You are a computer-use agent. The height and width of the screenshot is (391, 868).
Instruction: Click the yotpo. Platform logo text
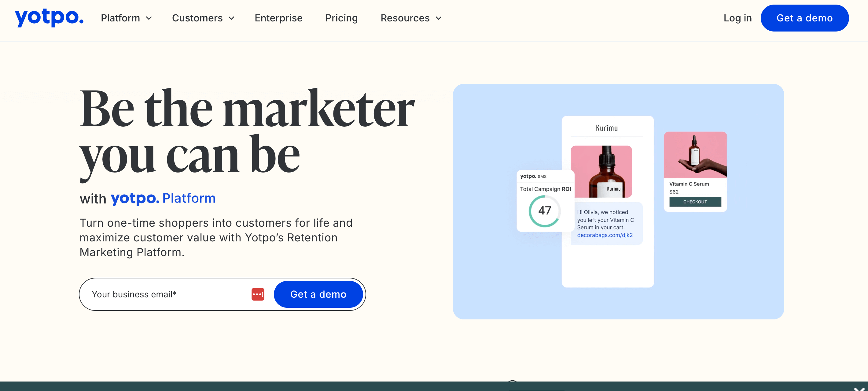click(163, 198)
